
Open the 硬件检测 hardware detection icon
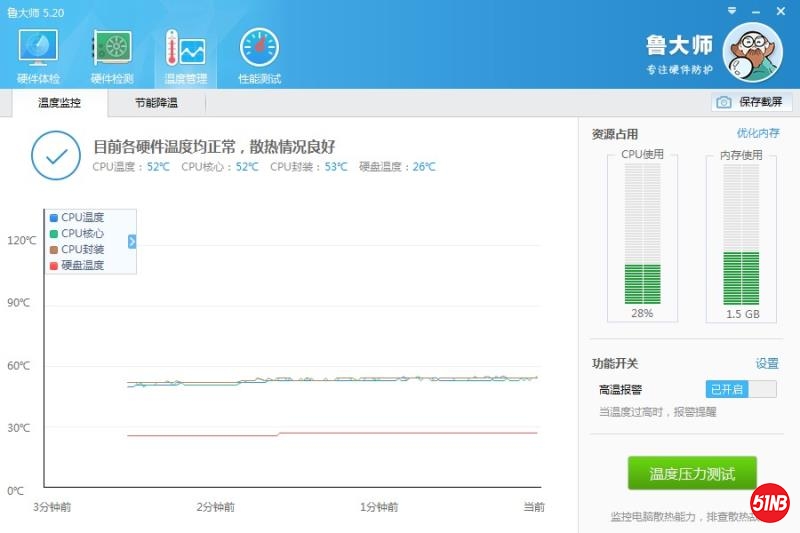(x=112, y=55)
